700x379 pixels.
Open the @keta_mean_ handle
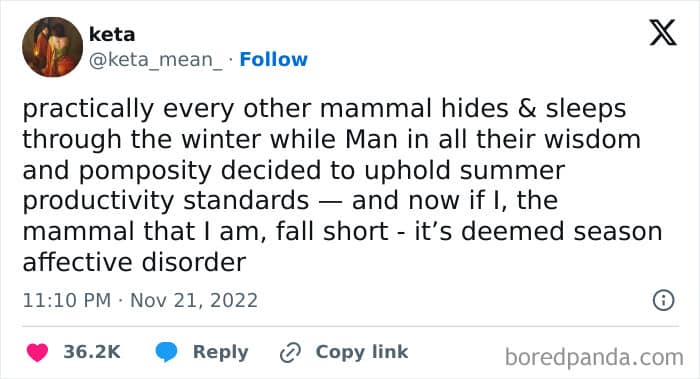click(x=155, y=59)
